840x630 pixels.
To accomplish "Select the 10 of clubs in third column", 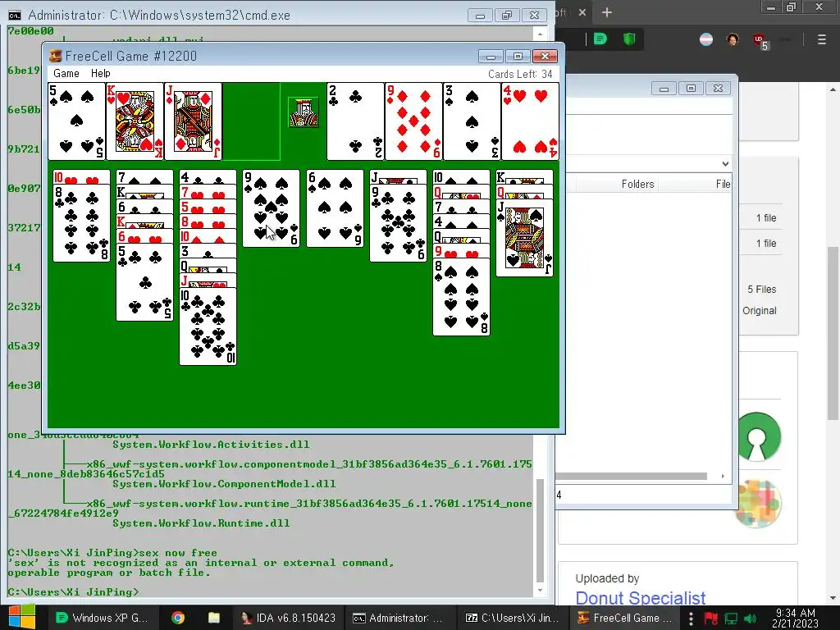I will pyautogui.click(x=208, y=326).
